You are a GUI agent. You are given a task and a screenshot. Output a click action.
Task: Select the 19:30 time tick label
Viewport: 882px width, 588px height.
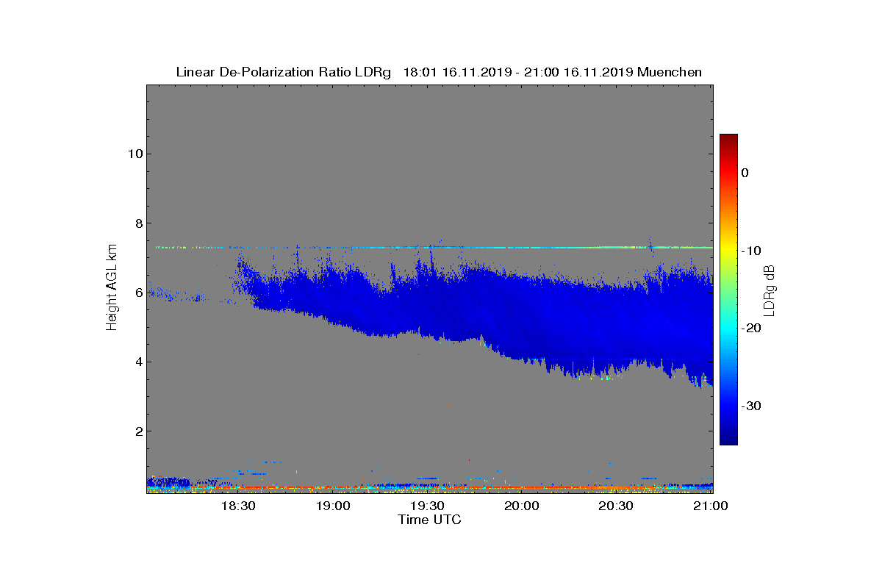(x=428, y=506)
